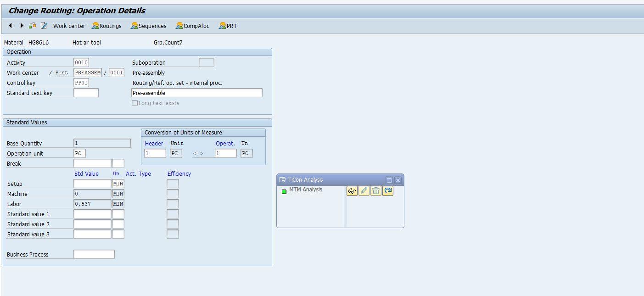
Task: Edit MTM analysis with the pencil icon
Action: click(x=364, y=191)
